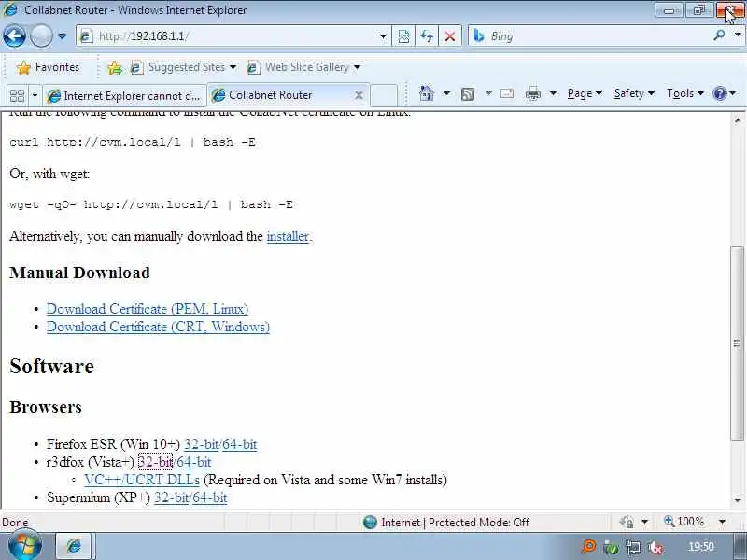
Task: Expand the tab list dropdown arrow
Action: (35, 96)
